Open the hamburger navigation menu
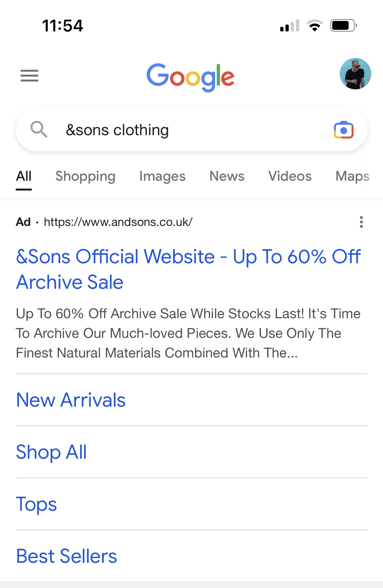 (29, 76)
